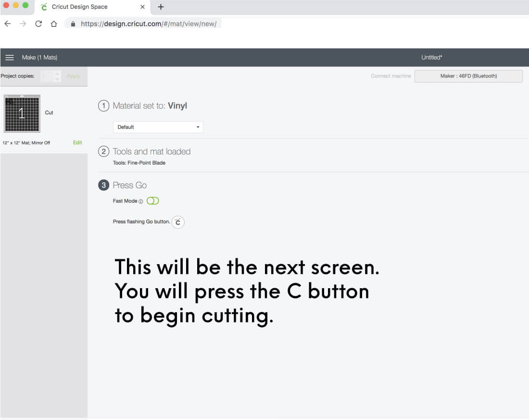Click the Fast Mode info icon

click(141, 201)
